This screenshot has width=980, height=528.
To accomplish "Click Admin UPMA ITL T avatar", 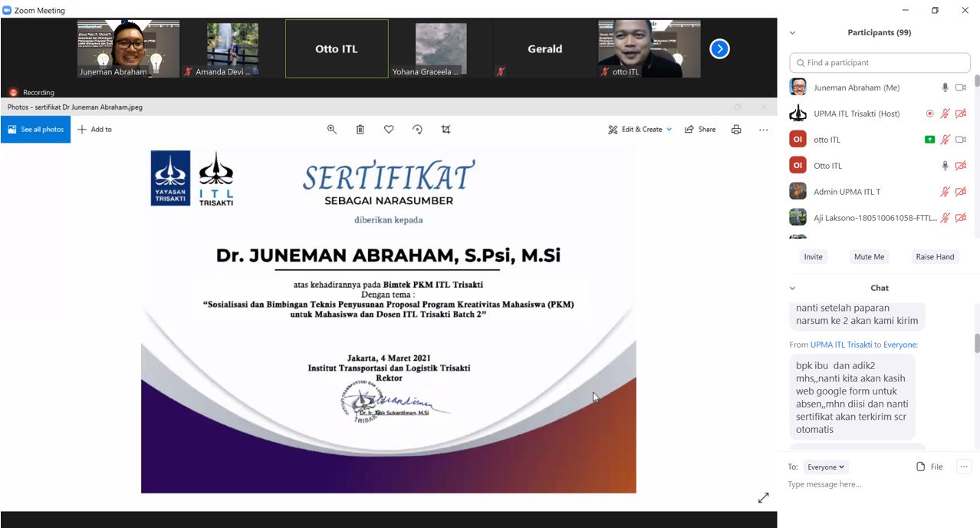I will (797, 192).
